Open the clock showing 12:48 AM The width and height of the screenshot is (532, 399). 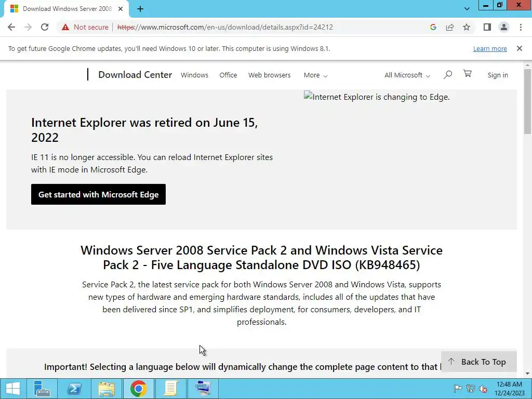tap(509, 389)
